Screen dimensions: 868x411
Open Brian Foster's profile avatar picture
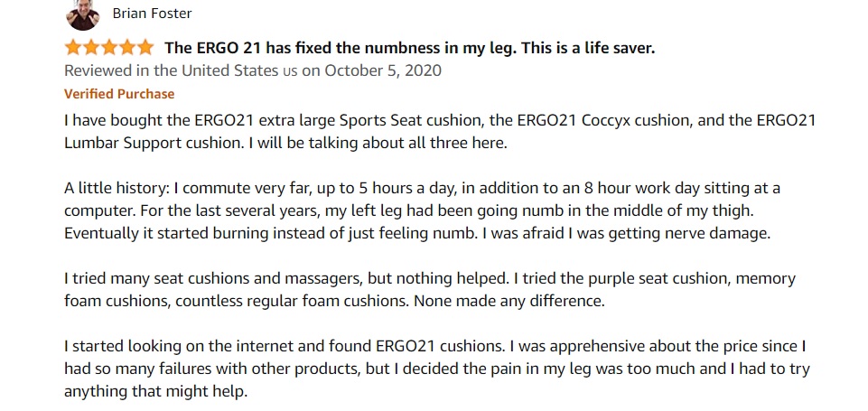83,15
